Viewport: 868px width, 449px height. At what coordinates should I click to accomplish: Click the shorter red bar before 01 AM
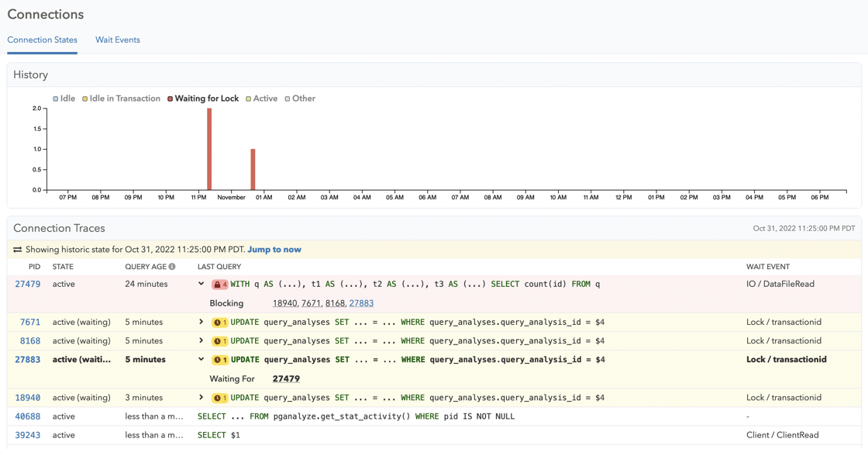(x=253, y=169)
